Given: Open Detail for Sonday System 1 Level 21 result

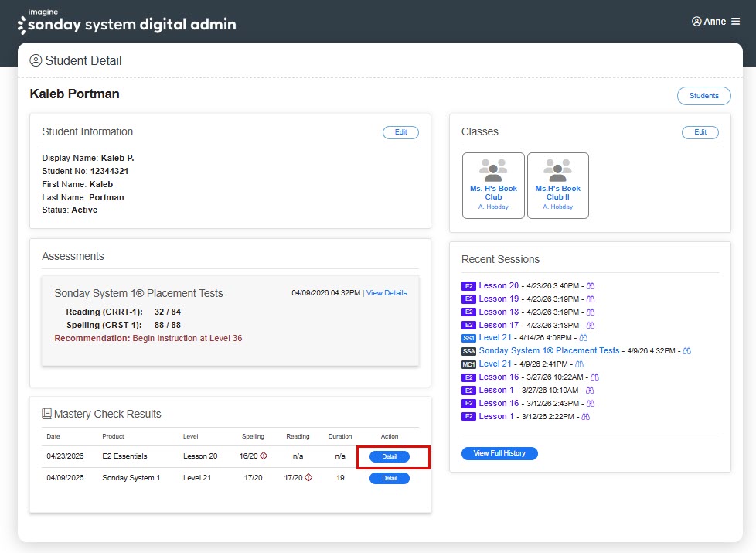Looking at the screenshot, I should (390, 478).
